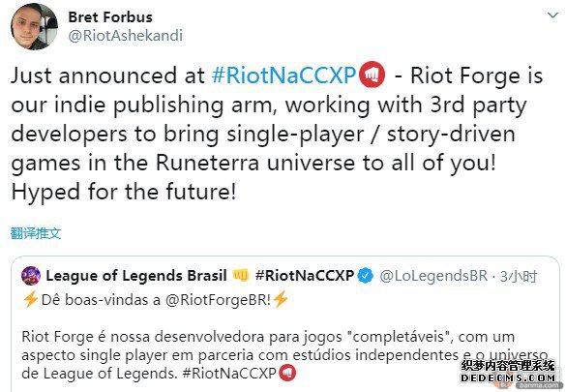
Task: Open the @RiotAshekandi handle
Action: pyautogui.click(x=125, y=36)
